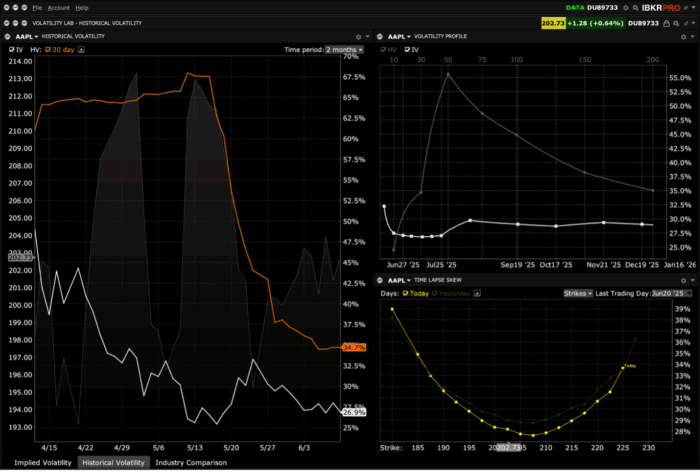Viewport: 700px width, 472px height.
Task: Click the link circle icon in Time Lapse Skew panel
Action: tap(380, 280)
